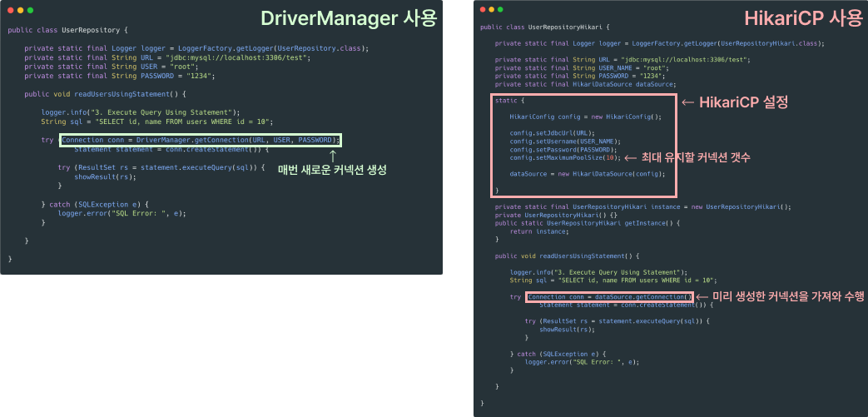
Task: Click showResult(rs); in UserRepository window
Action: [105, 176]
